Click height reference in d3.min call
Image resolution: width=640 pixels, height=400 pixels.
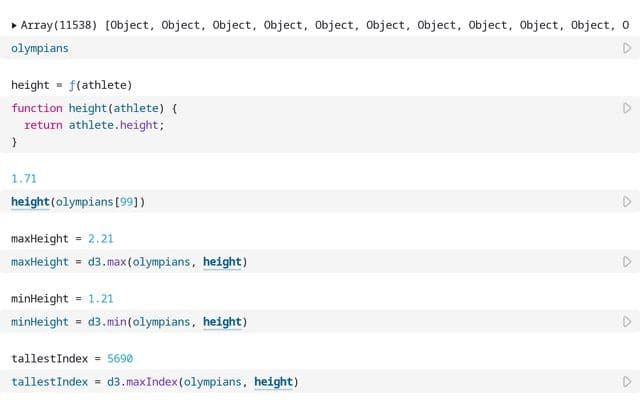pyautogui.click(x=222, y=322)
